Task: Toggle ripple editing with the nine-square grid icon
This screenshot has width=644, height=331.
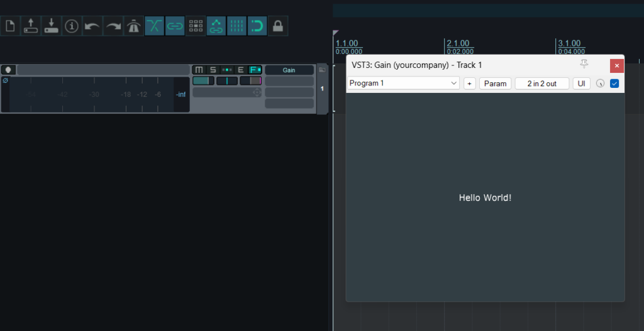Action: 196,26
